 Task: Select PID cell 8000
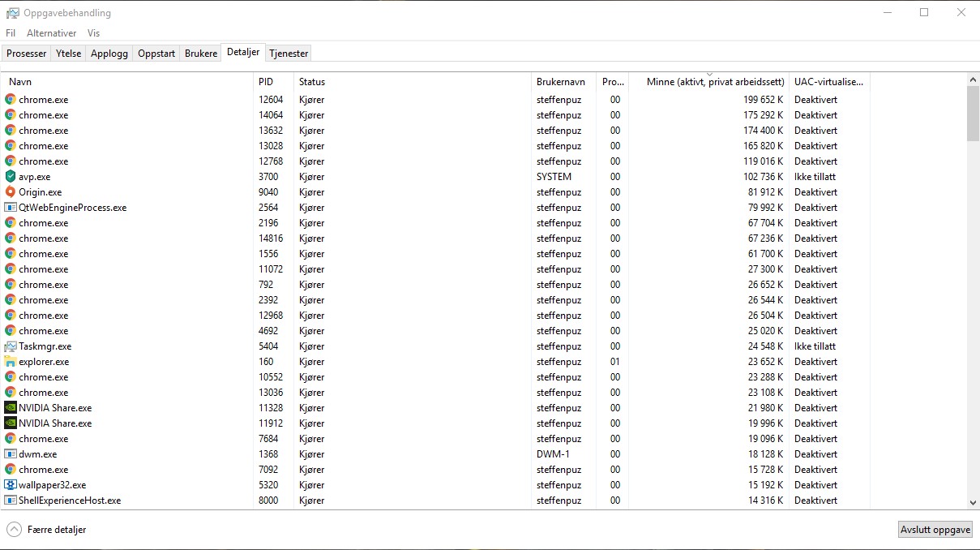[268, 501]
